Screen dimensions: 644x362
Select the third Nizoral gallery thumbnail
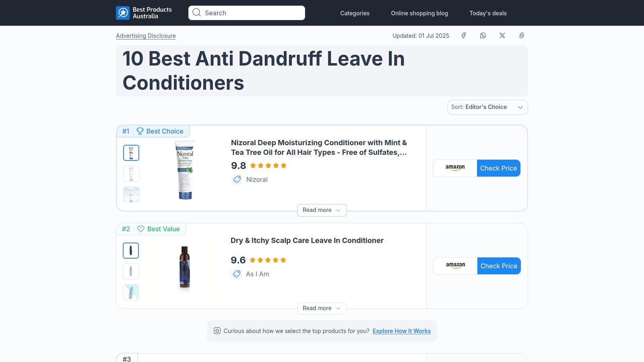pyautogui.click(x=131, y=194)
